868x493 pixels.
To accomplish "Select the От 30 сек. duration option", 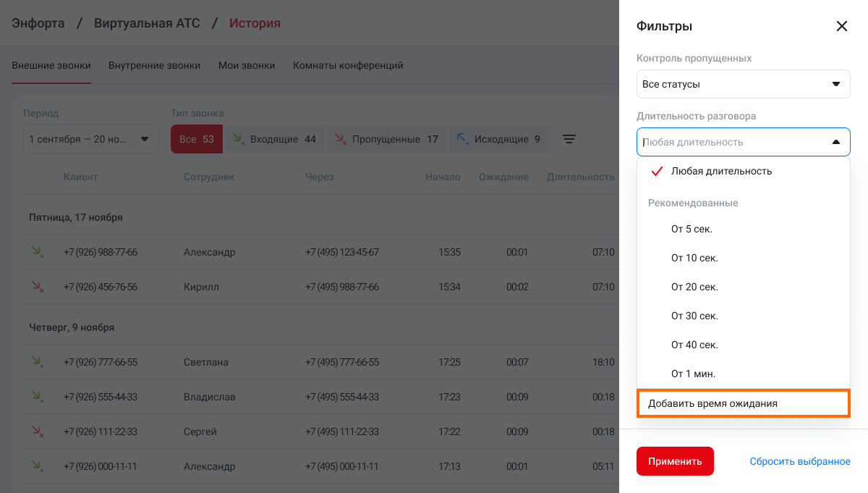I will [694, 316].
